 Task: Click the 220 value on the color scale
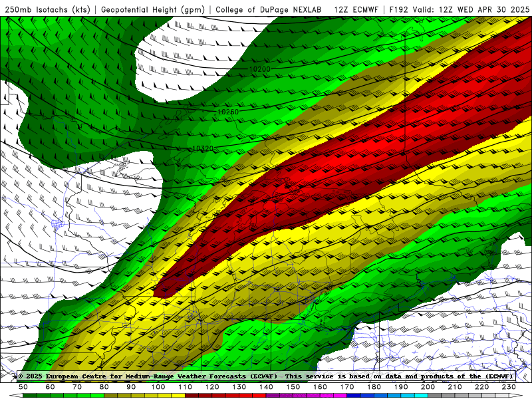(x=481, y=387)
